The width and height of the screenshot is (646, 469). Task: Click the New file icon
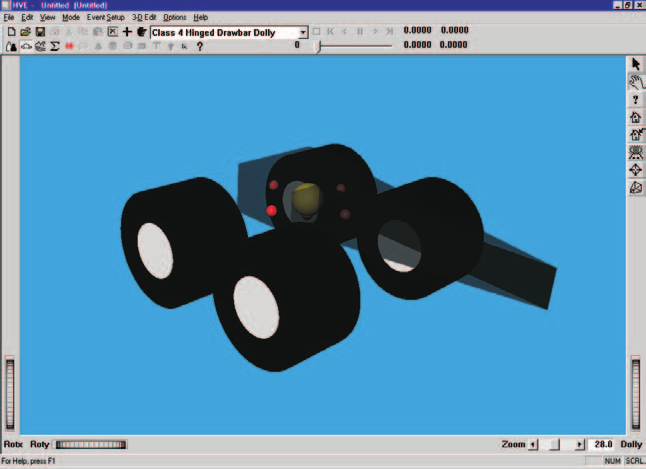(x=12, y=32)
